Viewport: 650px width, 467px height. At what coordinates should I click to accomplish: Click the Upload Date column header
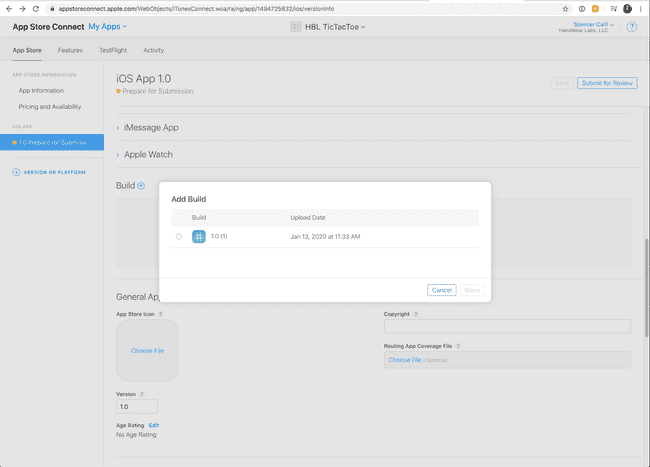[308, 218]
